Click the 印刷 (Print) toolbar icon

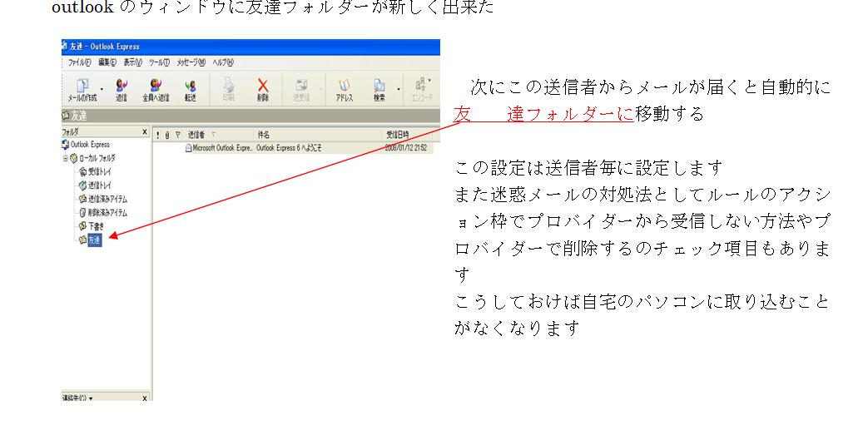(x=228, y=90)
